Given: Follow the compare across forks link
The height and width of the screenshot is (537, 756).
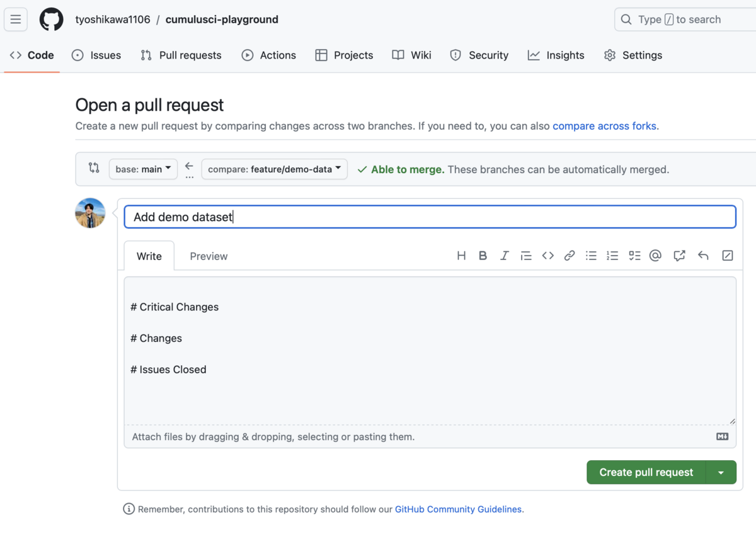Looking at the screenshot, I should pyautogui.click(x=604, y=126).
